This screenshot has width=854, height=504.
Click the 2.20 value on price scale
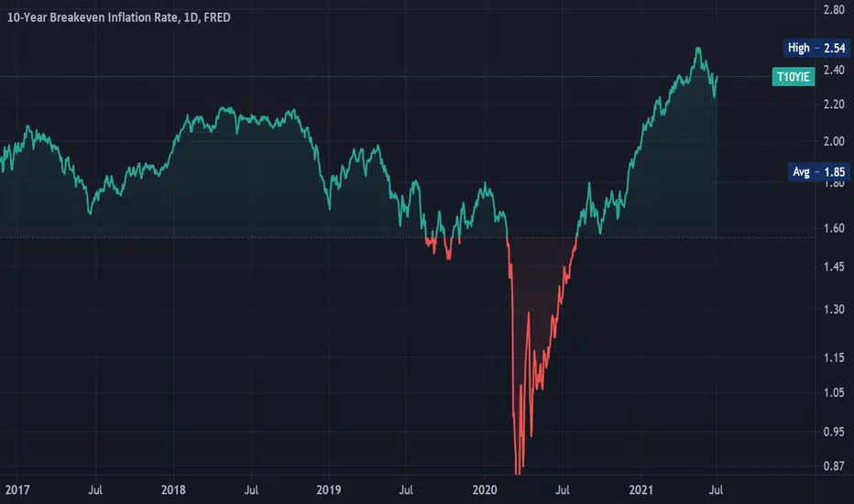pos(834,104)
